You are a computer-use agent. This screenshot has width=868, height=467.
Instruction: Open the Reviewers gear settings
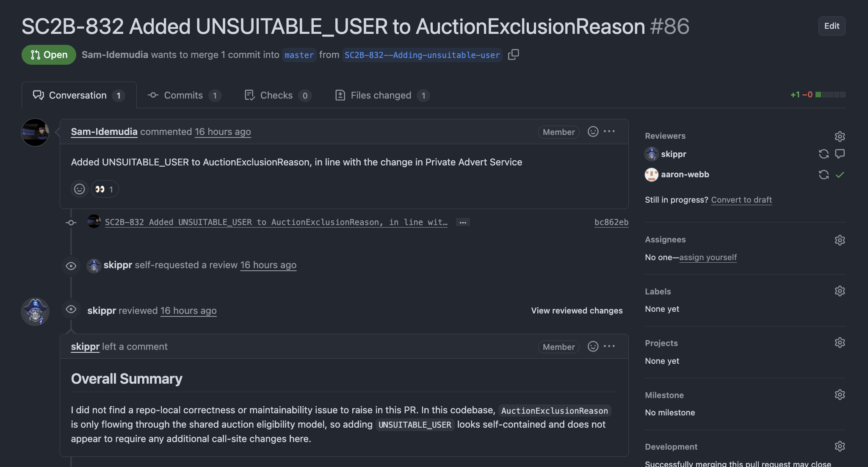[840, 136]
